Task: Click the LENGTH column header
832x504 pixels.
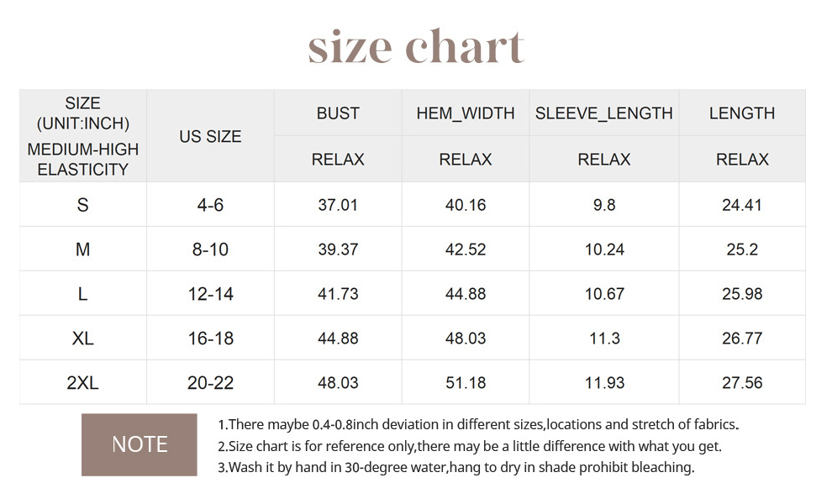Action: 742,113
